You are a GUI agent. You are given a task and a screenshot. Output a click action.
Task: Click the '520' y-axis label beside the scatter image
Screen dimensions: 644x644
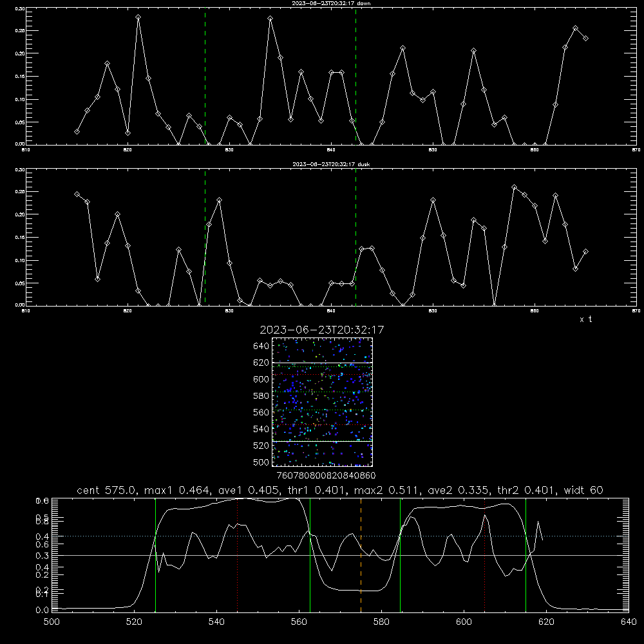point(261,446)
